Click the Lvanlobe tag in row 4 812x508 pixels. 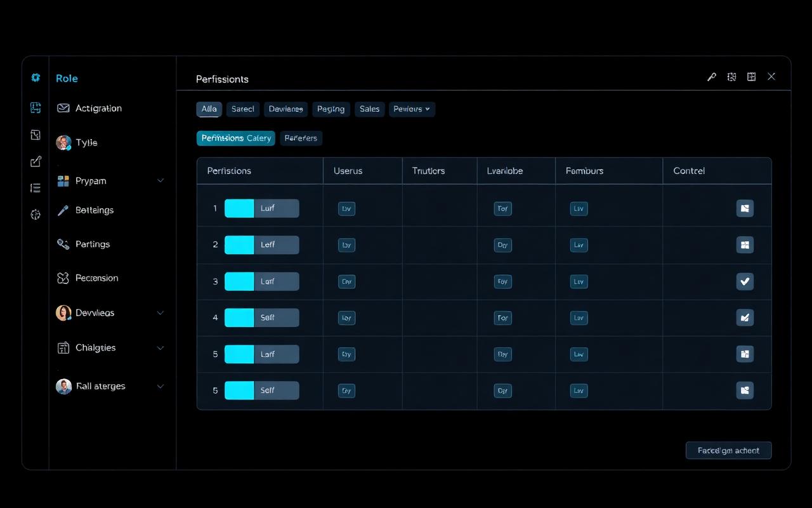click(502, 317)
